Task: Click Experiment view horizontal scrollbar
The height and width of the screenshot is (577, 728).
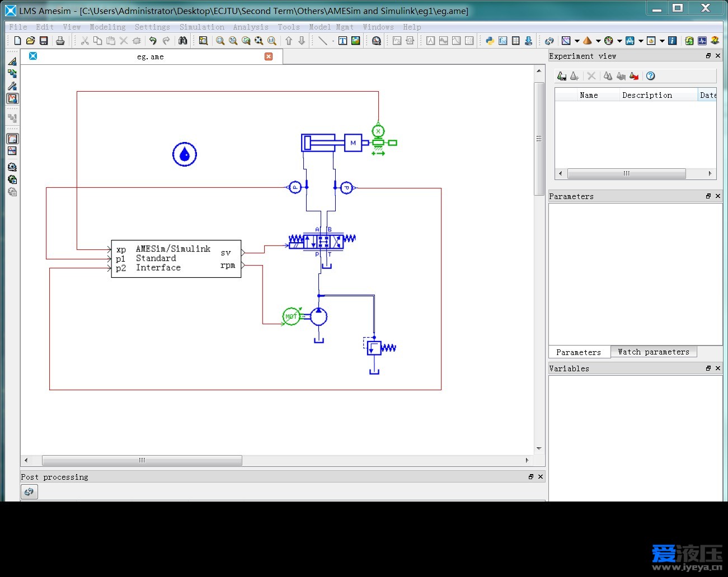Action: (x=627, y=174)
